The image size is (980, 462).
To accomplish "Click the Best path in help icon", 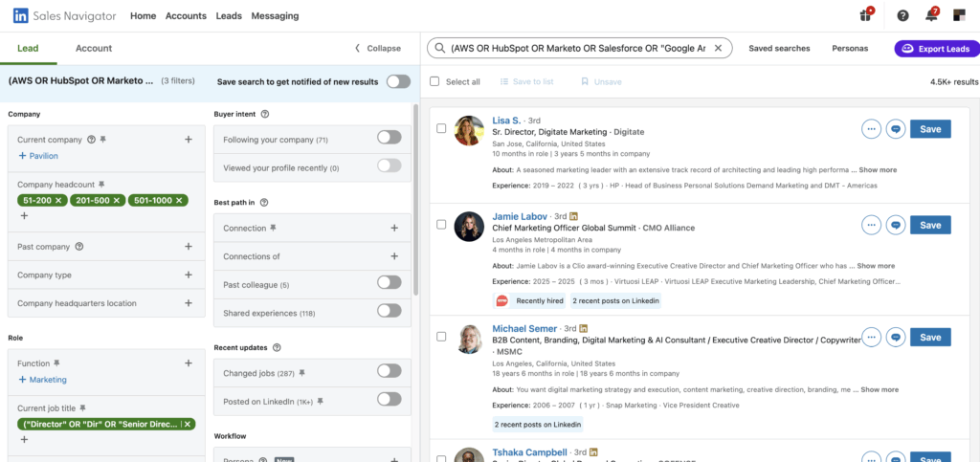I will (x=264, y=203).
